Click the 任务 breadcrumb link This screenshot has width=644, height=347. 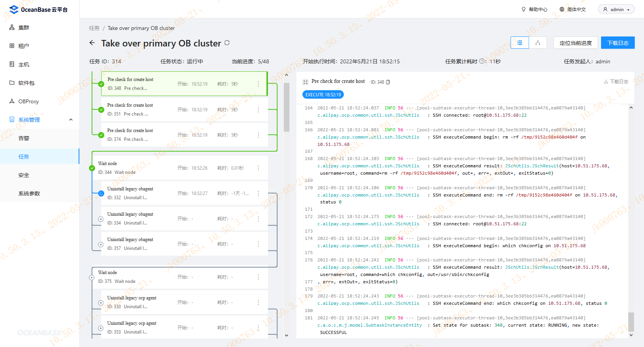[x=94, y=28]
